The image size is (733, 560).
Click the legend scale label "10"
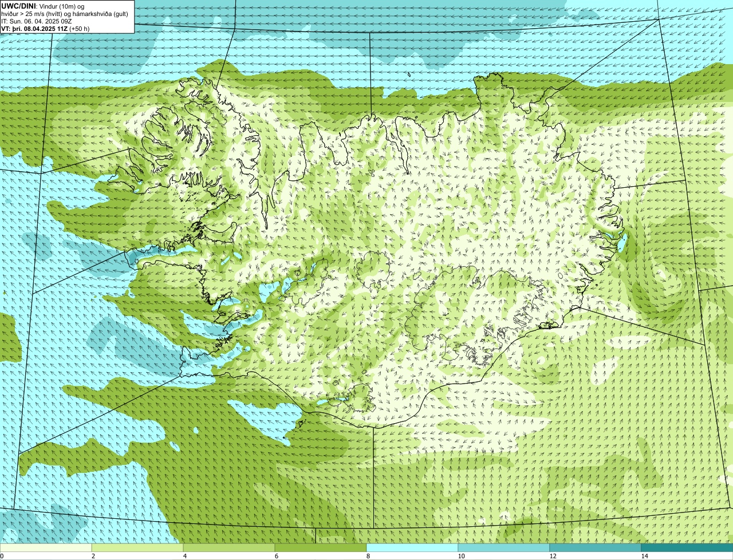coord(461,556)
